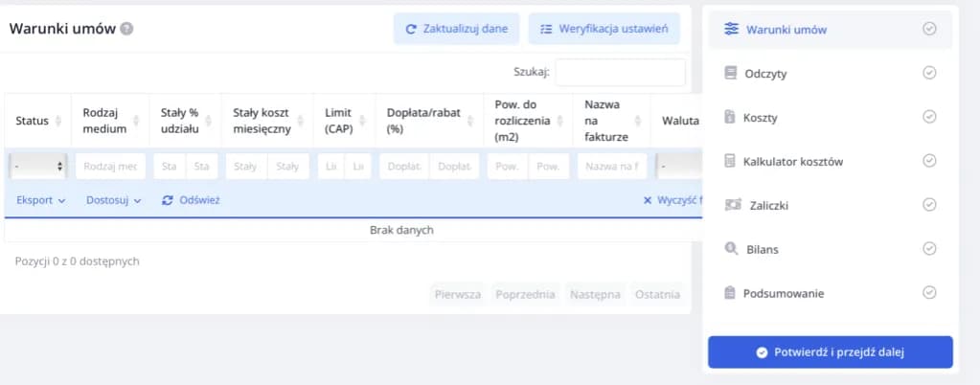
Task: Focus the Szukaj search field
Action: [620, 73]
